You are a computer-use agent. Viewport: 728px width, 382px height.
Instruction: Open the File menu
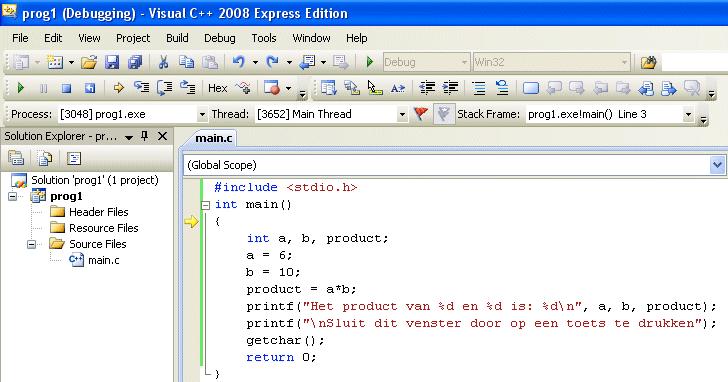20,38
